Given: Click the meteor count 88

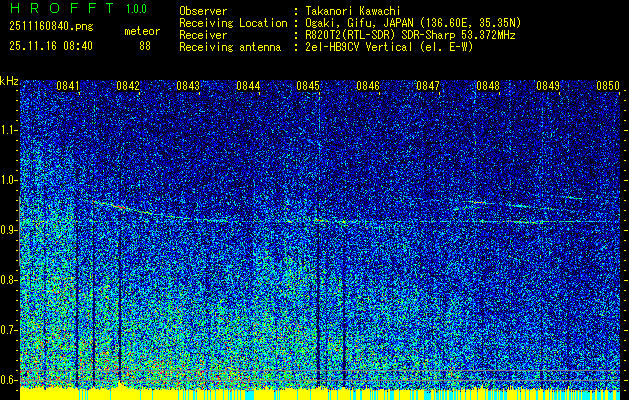Looking at the screenshot, I should pyautogui.click(x=145, y=46).
